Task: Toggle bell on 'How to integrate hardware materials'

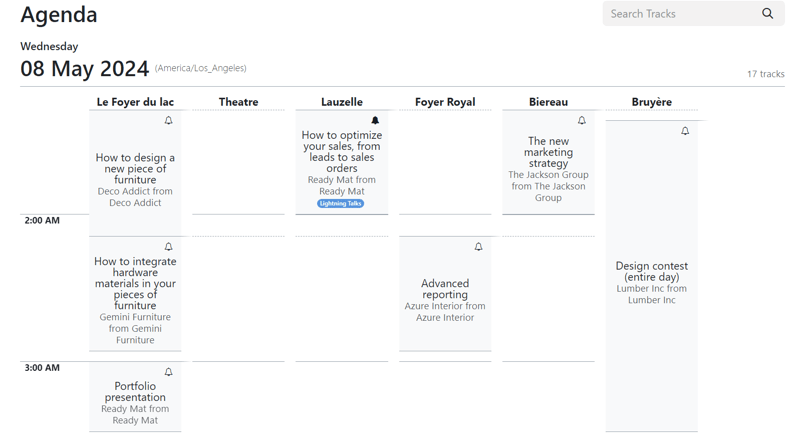Action: pyautogui.click(x=168, y=247)
